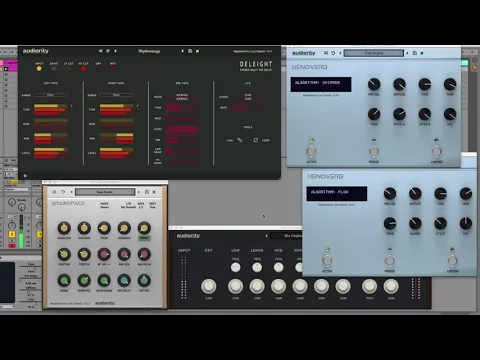Click the X icon in upper Xenoverb toolbar

(422, 53)
